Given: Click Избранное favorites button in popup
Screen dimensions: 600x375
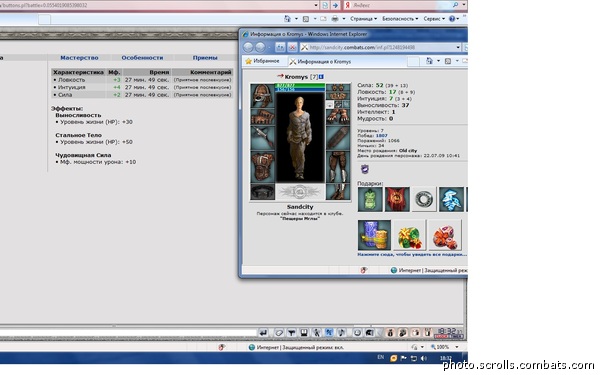Looking at the screenshot, I should point(262,61).
